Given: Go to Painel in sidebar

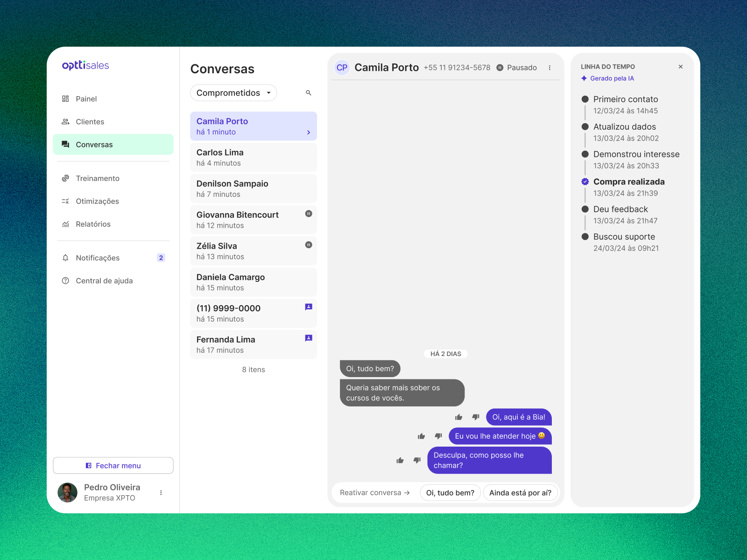Looking at the screenshot, I should tap(86, 99).
